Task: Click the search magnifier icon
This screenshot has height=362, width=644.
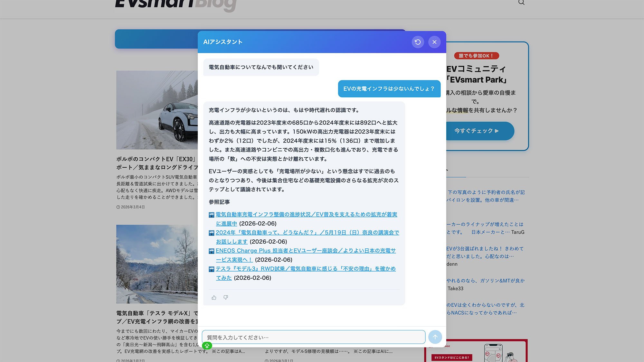Action: (x=521, y=3)
